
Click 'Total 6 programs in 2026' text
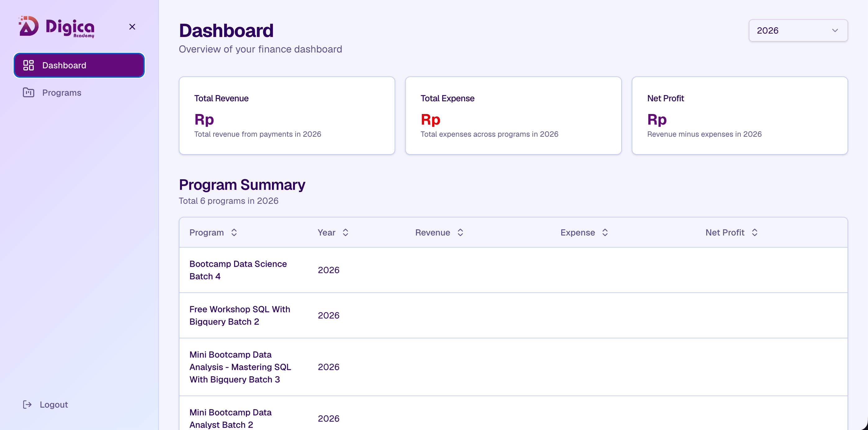coord(228,201)
